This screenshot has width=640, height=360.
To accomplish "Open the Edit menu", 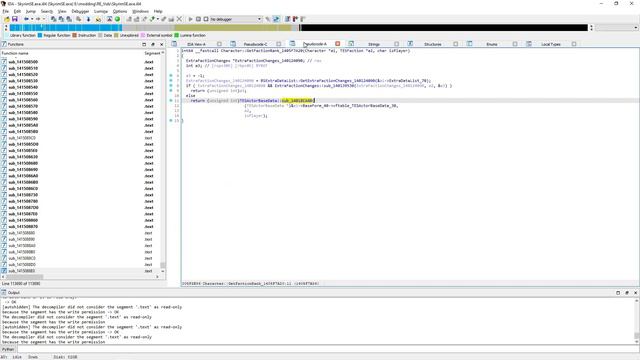I will (17, 11).
